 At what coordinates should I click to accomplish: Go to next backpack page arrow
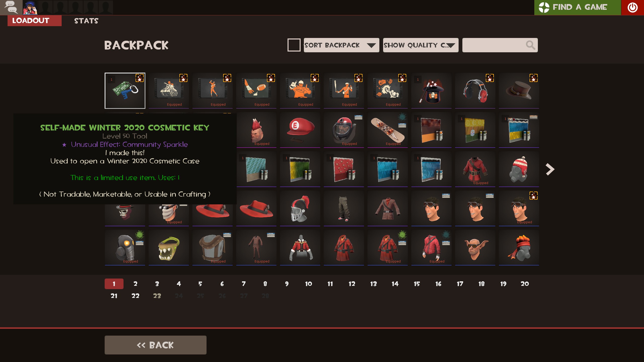tap(550, 169)
